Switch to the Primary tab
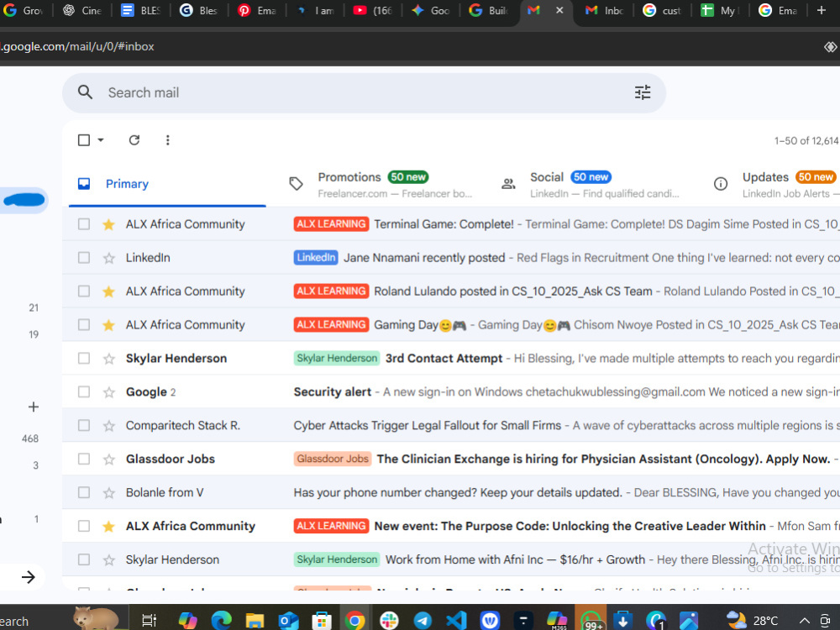Viewport: 840px width, 630px height. click(x=167, y=184)
